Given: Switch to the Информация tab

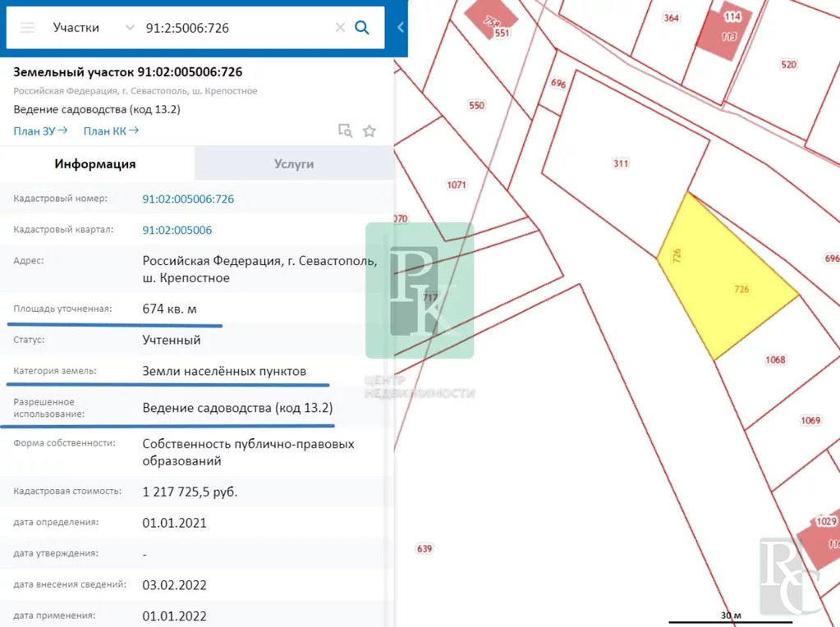Looking at the screenshot, I should (95, 164).
